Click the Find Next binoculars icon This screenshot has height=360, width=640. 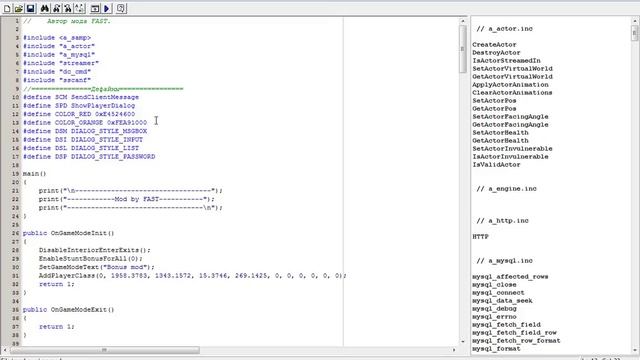pos(56,8)
